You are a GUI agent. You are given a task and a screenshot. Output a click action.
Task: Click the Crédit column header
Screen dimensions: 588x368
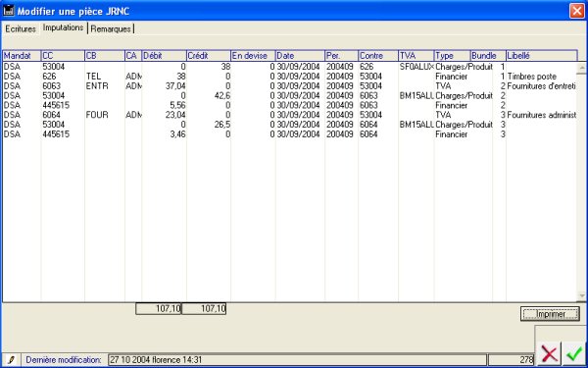pos(209,56)
